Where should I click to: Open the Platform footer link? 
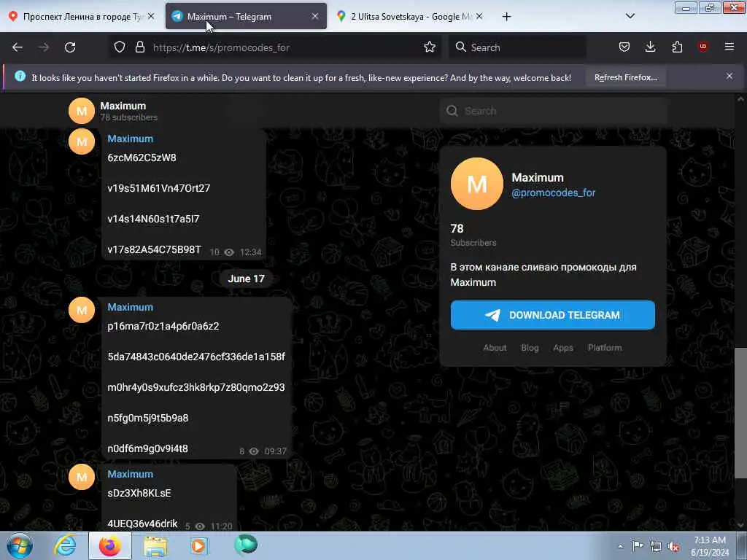(605, 348)
